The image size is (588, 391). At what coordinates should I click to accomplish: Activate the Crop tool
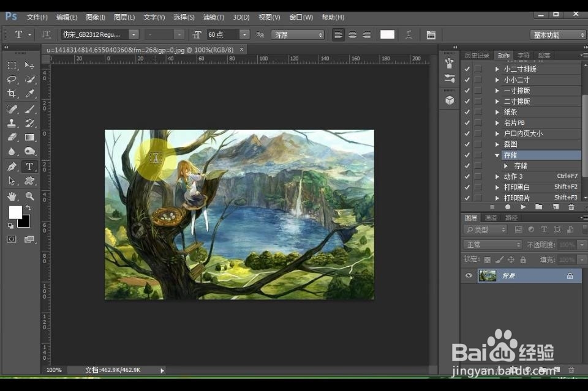coord(12,93)
